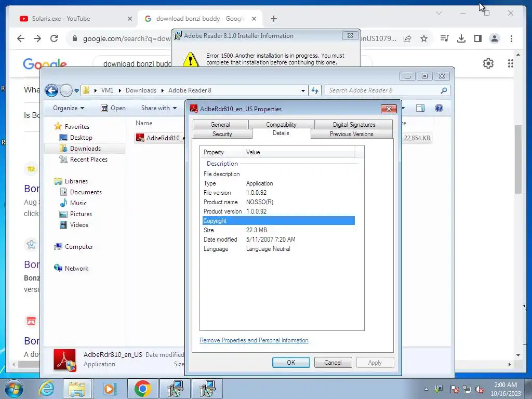Click the Value column header
This screenshot has width=532, height=399.
[x=299, y=152]
